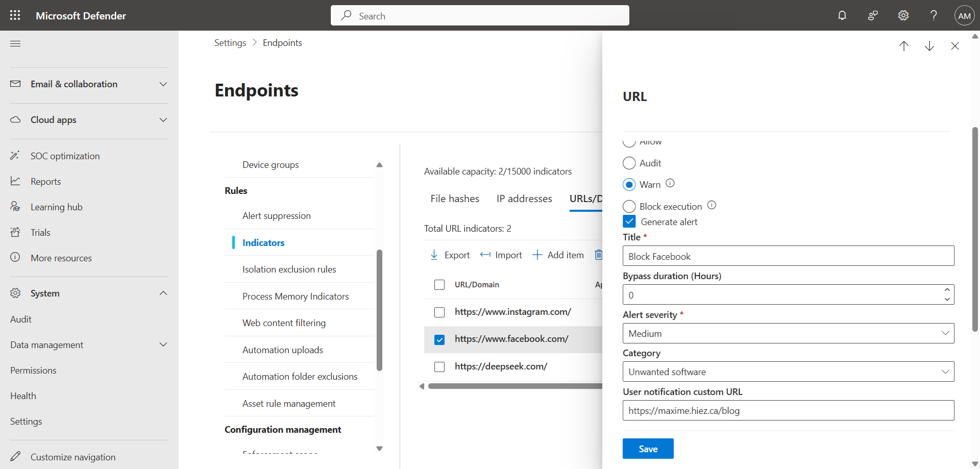Go to next item with down arrow

[x=929, y=46]
